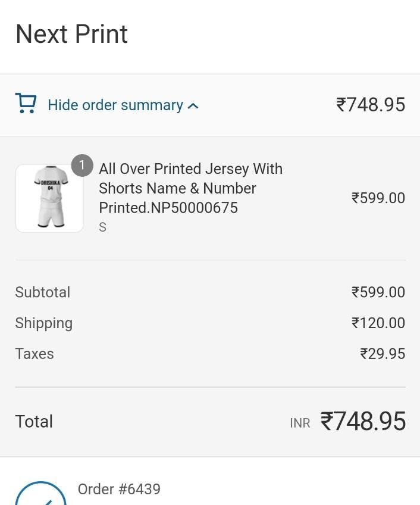Open the jersey product thumbnail
Image resolution: width=420 pixels, height=505 pixels.
pyautogui.click(x=49, y=198)
